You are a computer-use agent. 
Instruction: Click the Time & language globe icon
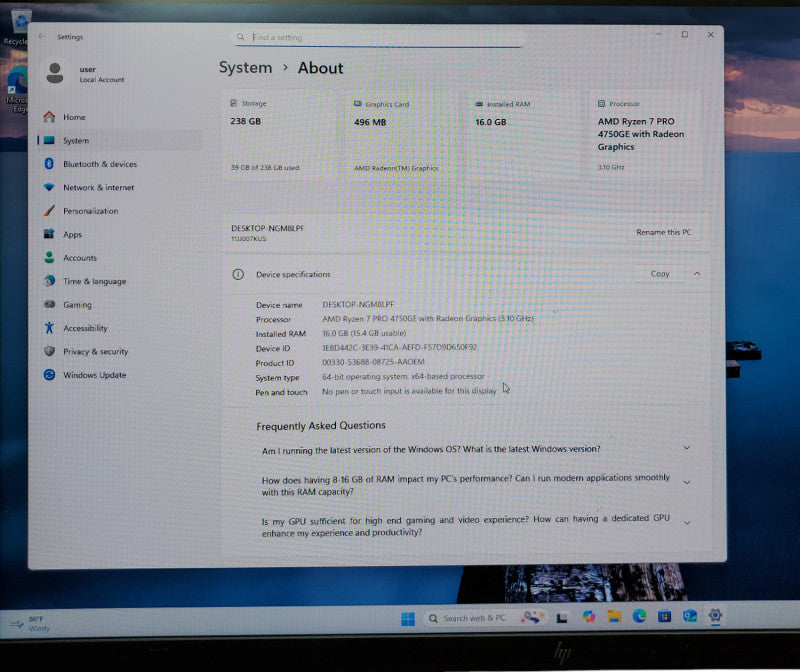tap(49, 281)
